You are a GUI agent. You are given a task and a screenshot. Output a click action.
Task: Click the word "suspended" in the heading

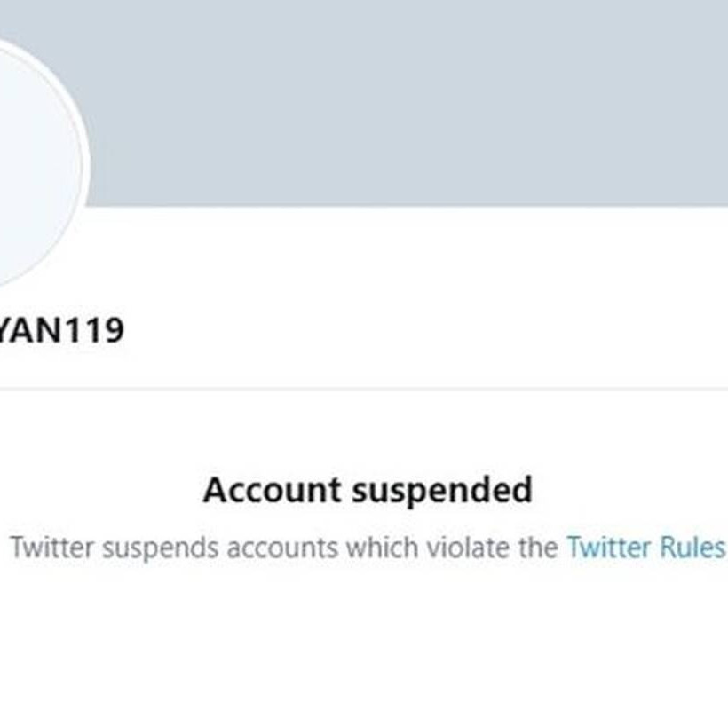coord(440,490)
